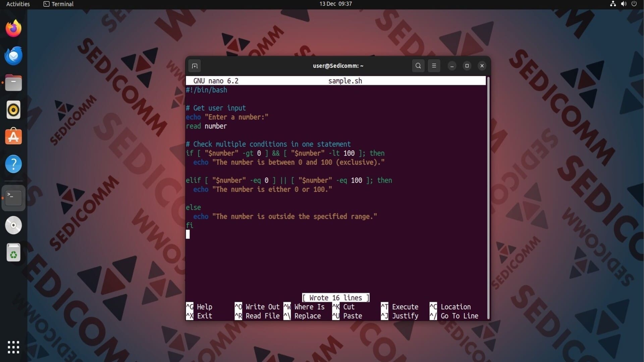Place cursor on the 'read number' line
The height and width of the screenshot is (362, 644).
[206, 126]
